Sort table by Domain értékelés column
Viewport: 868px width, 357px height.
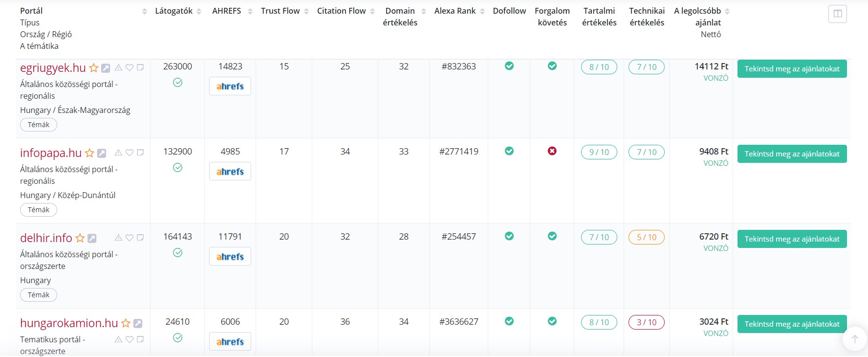coord(424,11)
